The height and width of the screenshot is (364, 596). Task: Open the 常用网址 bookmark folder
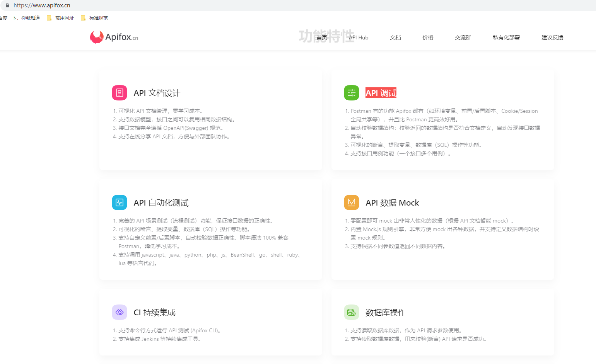pos(60,18)
